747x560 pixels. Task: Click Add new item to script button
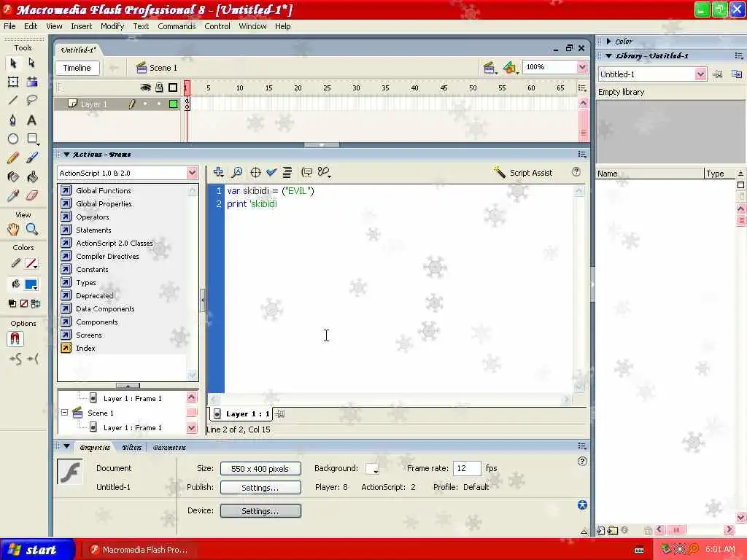click(219, 172)
